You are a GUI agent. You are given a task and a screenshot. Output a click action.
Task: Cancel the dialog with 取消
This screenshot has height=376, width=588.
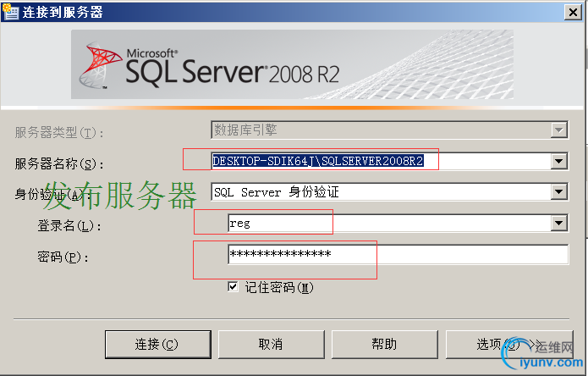point(271,344)
